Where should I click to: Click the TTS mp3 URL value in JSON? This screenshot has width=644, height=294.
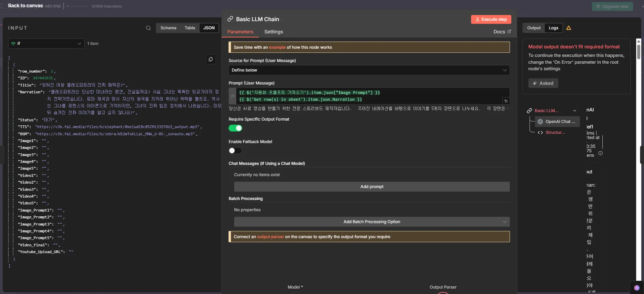click(x=117, y=127)
